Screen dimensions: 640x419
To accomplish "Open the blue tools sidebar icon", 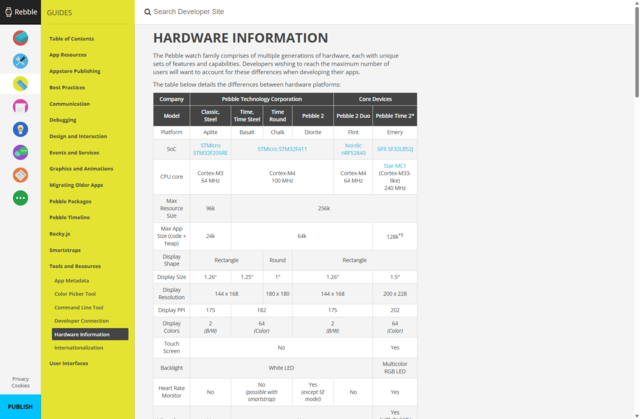I will [x=20, y=61].
